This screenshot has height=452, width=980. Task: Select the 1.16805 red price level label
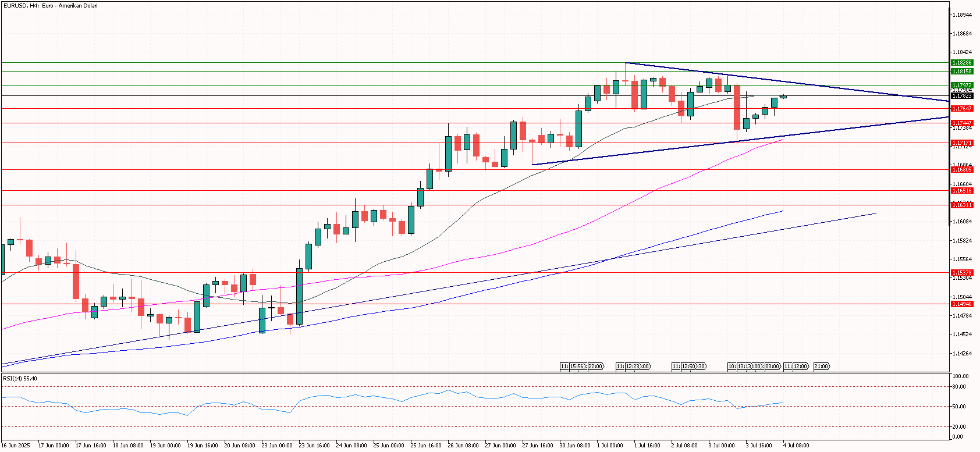(962, 169)
